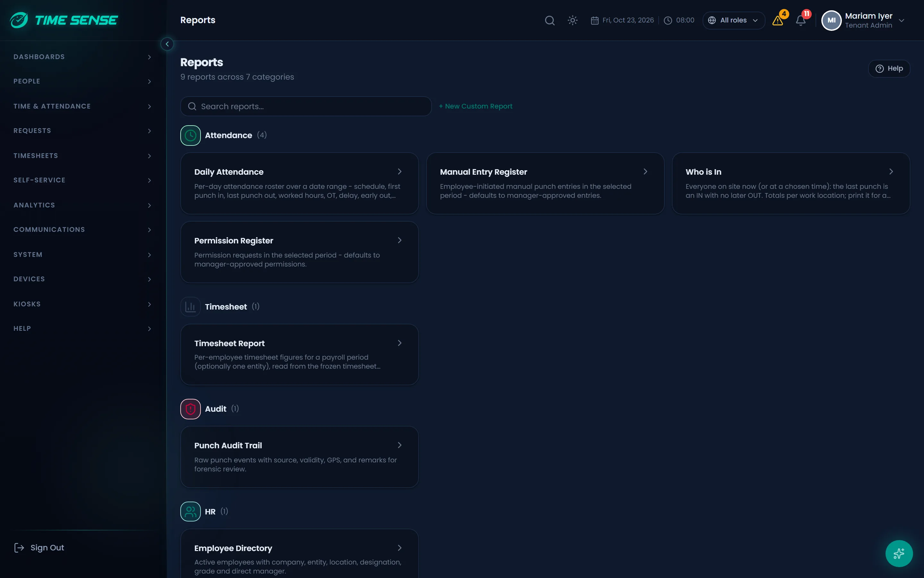Expand the Mariam Iyer account menu chevron
The height and width of the screenshot is (578, 924).
[902, 20]
